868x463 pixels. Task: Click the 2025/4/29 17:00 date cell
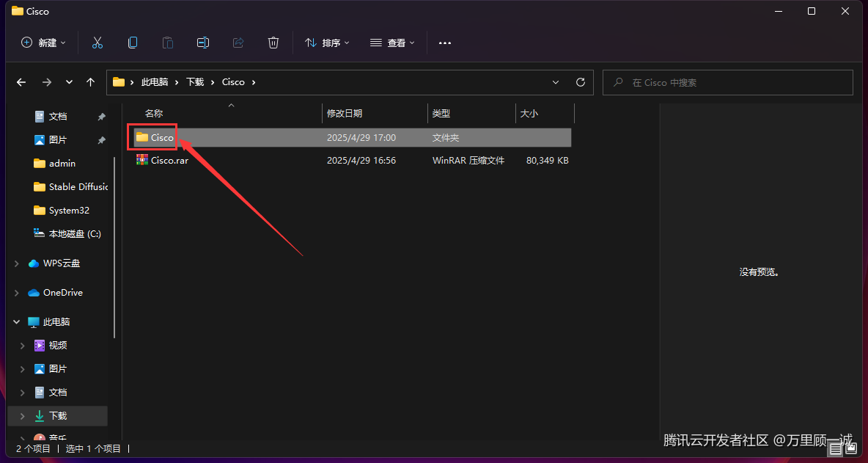pos(361,137)
